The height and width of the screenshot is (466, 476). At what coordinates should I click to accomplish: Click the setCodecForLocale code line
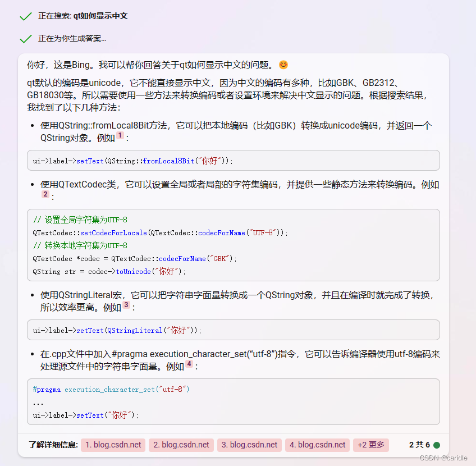[160, 233]
